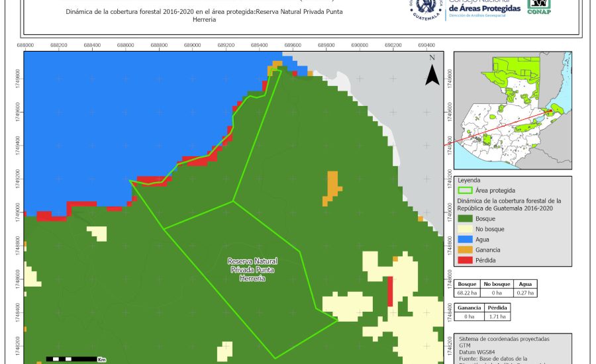The image size is (596, 364).
Task: Click the Reserva Natural Privada Punta Herreria label
Action: pyautogui.click(x=252, y=270)
